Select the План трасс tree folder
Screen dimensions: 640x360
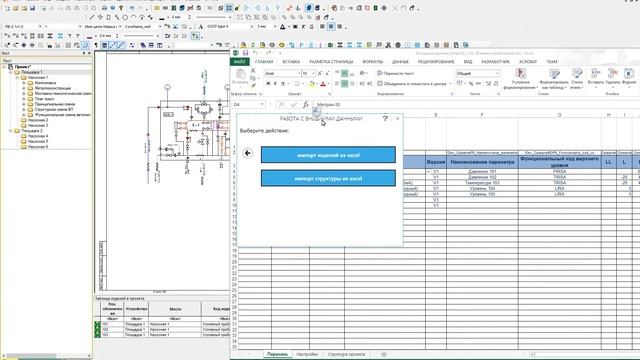tap(44, 99)
